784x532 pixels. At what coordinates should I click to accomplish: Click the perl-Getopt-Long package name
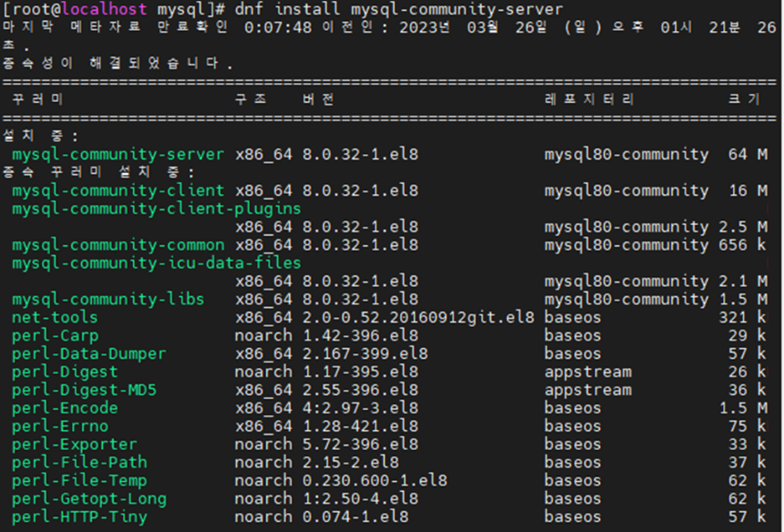coord(89,498)
